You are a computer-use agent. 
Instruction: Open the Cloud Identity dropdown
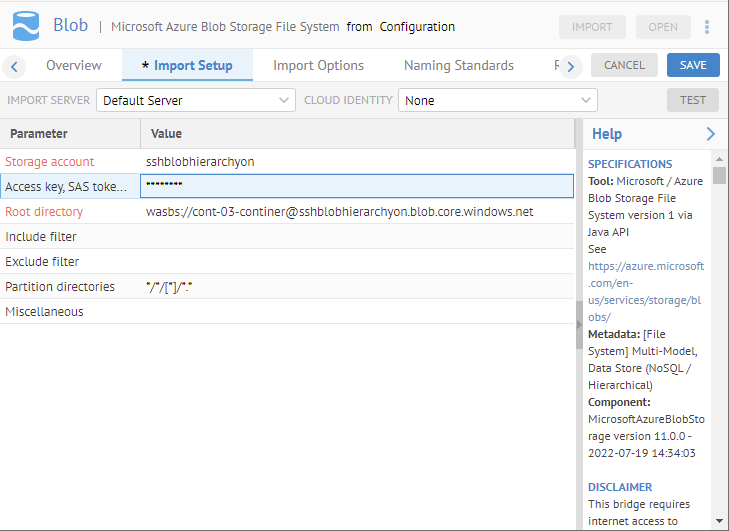[x=497, y=100]
